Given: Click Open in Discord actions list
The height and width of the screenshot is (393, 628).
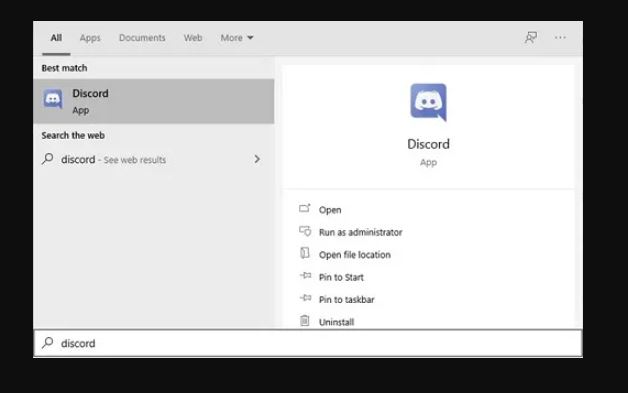Looking at the screenshot, I should point(330,210).
